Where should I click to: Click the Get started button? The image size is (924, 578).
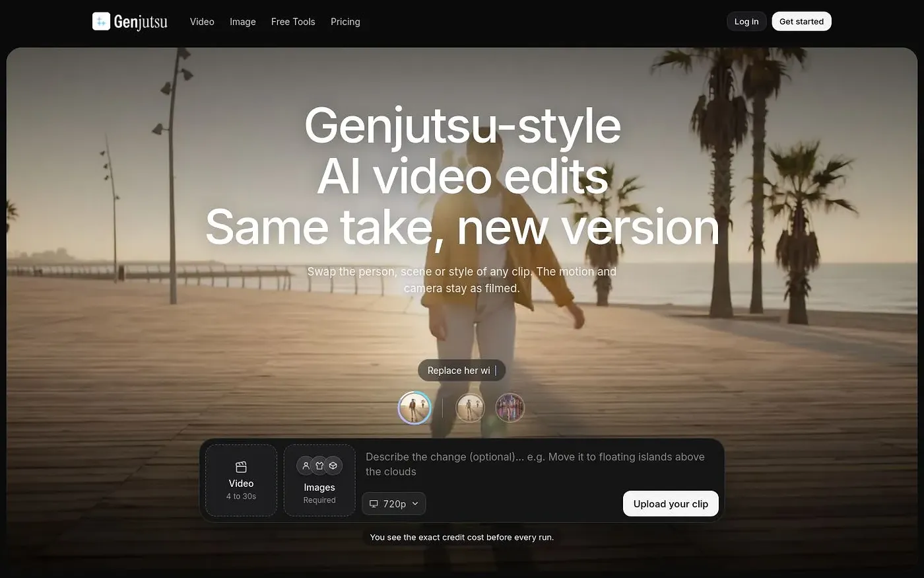click(801, 21)
